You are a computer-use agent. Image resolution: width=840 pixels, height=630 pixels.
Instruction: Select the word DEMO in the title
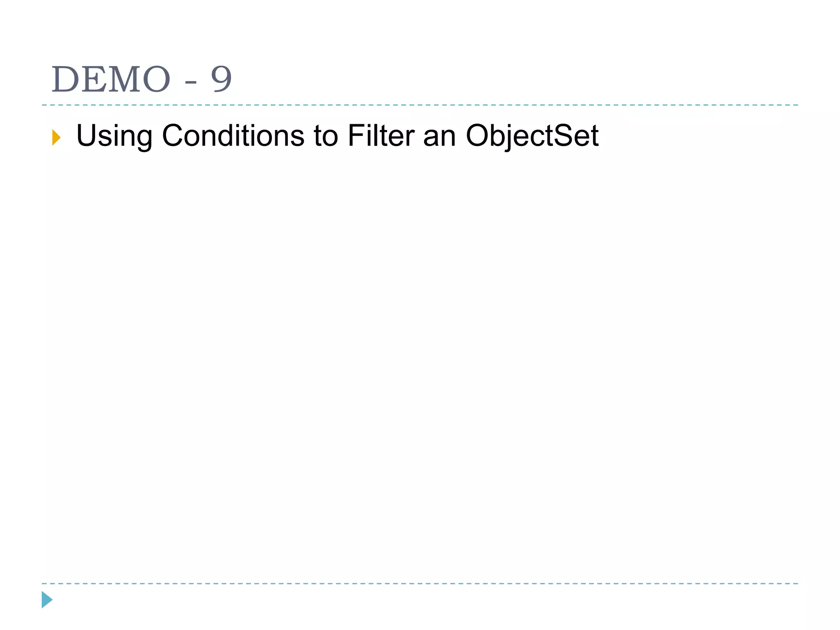coord(110,79)
